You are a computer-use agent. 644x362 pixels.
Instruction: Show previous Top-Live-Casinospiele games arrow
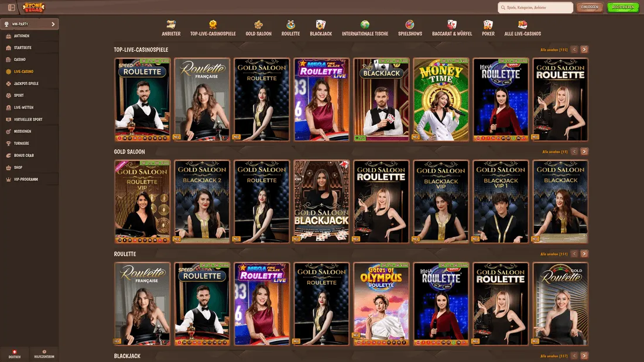[x=574, y=50]
